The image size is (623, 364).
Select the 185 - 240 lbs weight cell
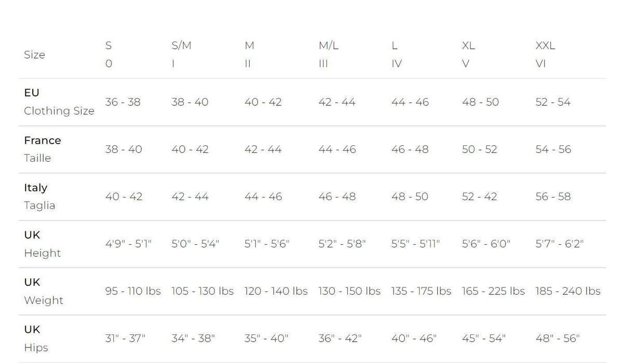tap(568, 291)
